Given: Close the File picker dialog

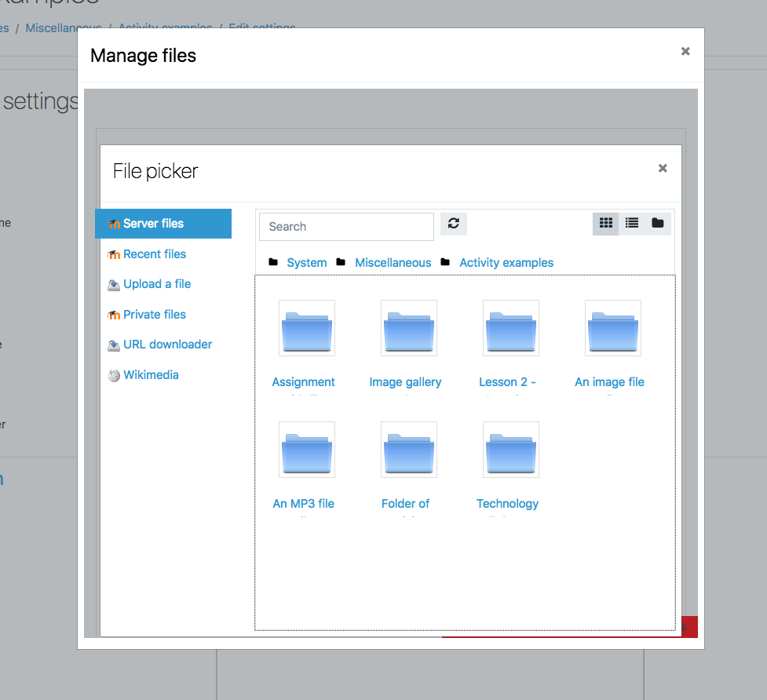Looking at the screenshot, I should (x=663, y=168).
